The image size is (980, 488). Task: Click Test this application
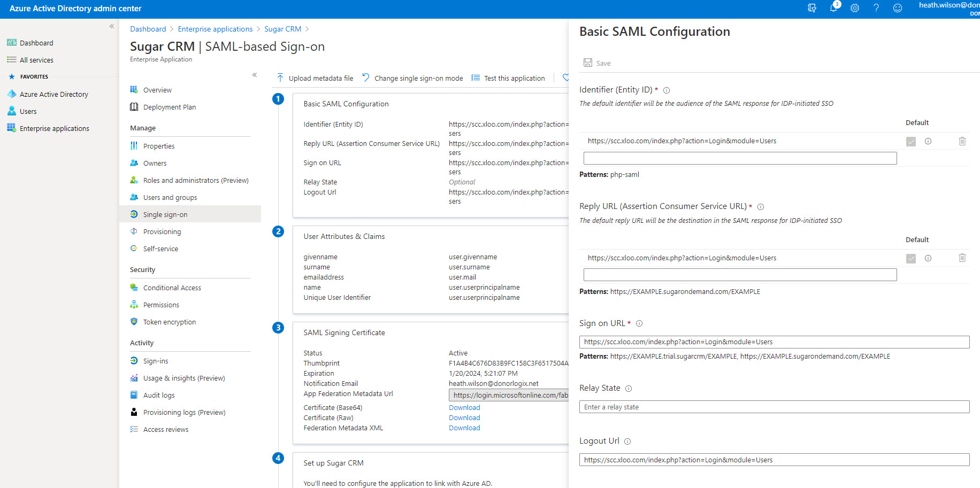click(x=508, y=78)
